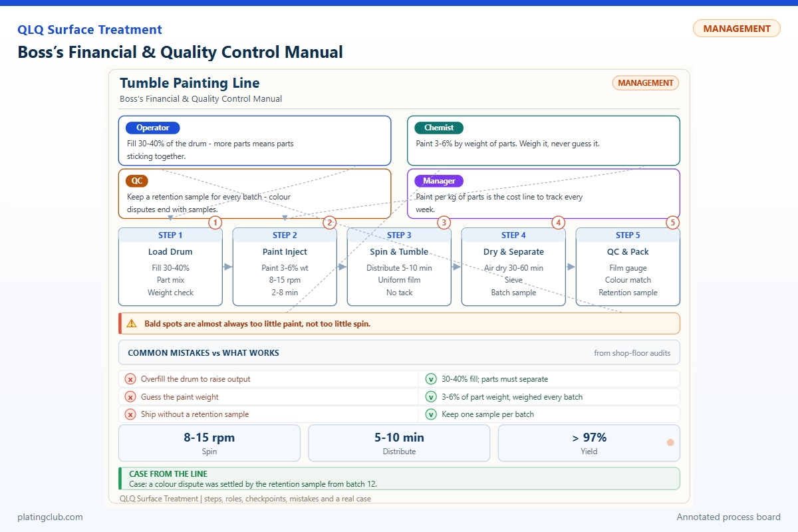Click the footer line listing steps, roles, checkpoints
This screenshot has height=532, width=798.
tap(245, 498)
